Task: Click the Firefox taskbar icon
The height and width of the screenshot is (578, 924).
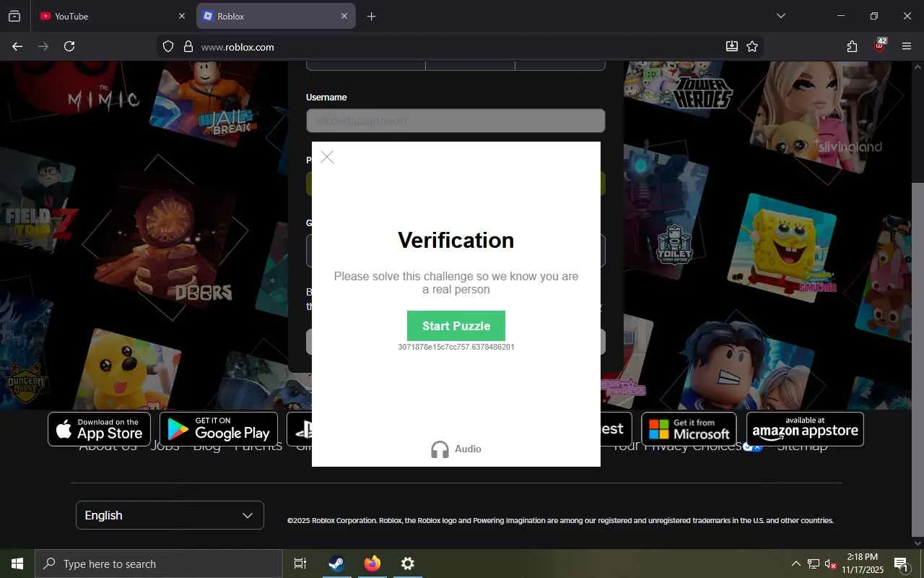Action: [372, 564]
